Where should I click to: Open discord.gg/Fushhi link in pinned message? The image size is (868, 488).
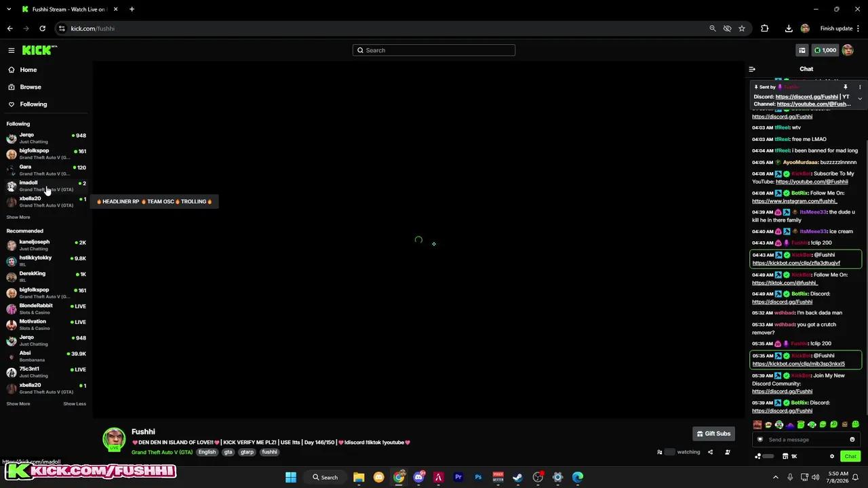807,97
